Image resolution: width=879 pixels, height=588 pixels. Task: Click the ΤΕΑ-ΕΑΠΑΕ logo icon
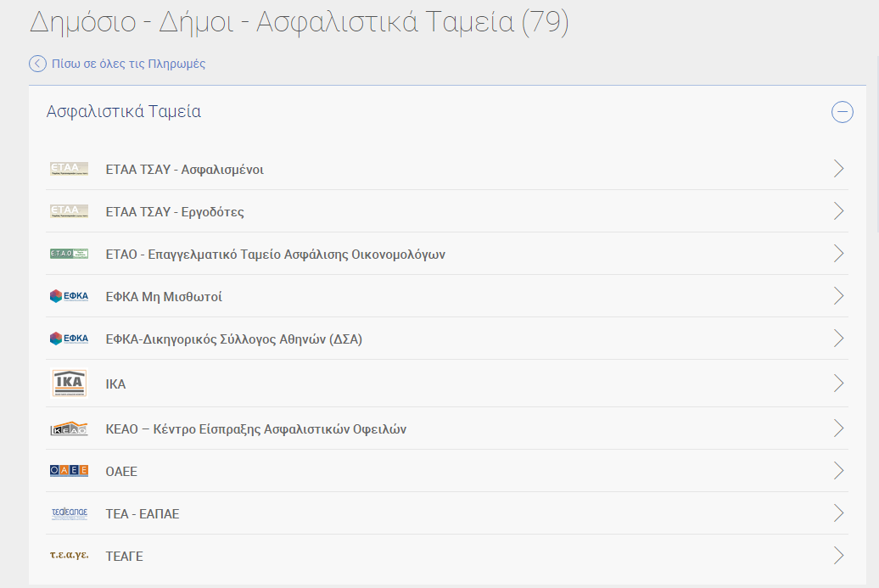coord(69,513)
